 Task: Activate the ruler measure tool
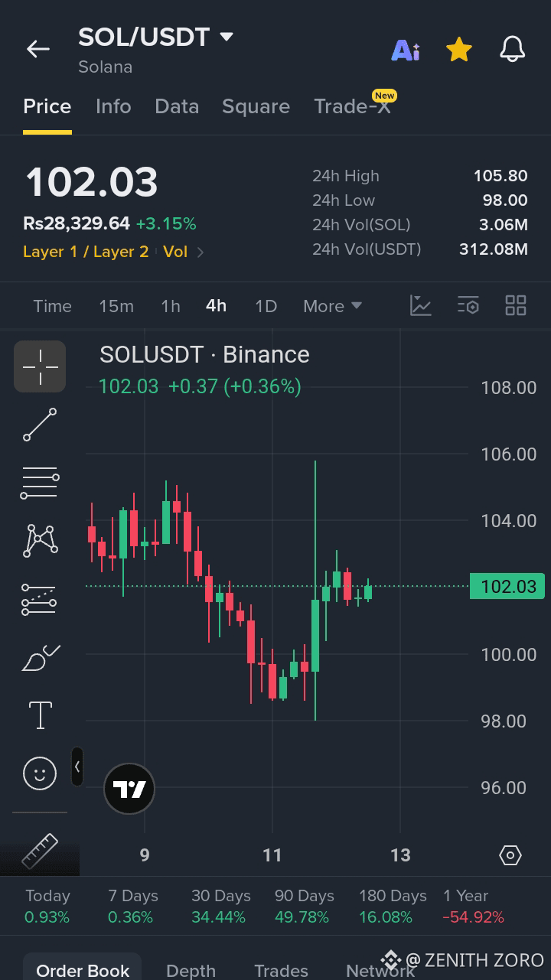click(40, 851)
